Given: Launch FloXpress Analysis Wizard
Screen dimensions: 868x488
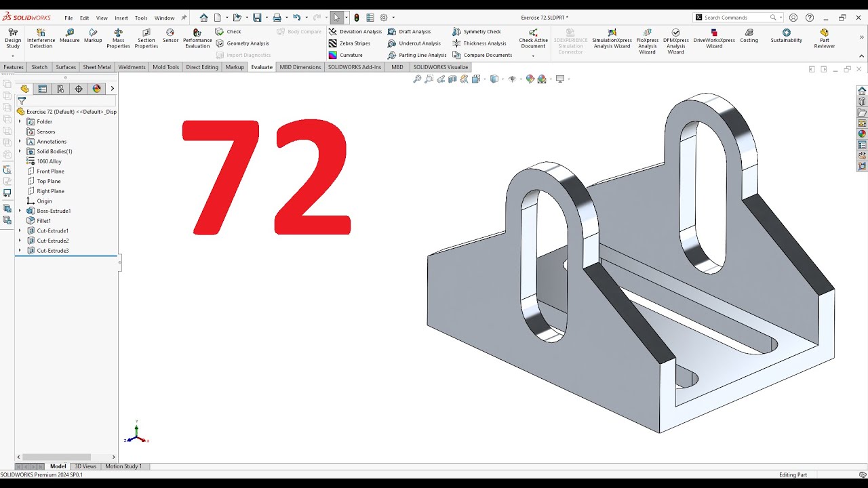Looking at the screenshot, I should click(x=648, y=41).
